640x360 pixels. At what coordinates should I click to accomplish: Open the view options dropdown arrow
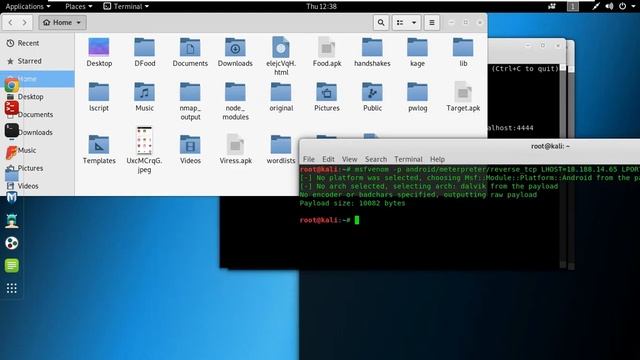[x=414, y=22]
